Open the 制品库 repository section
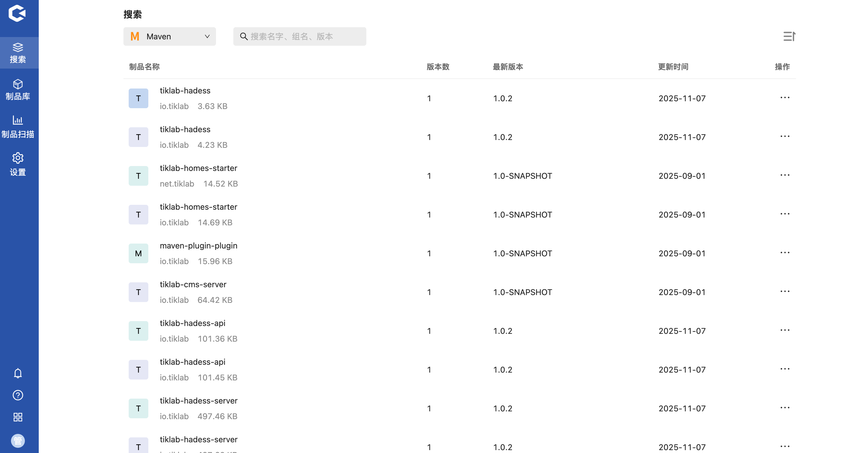The width and height of the screenshot is (868, 453). coord(18,90)
